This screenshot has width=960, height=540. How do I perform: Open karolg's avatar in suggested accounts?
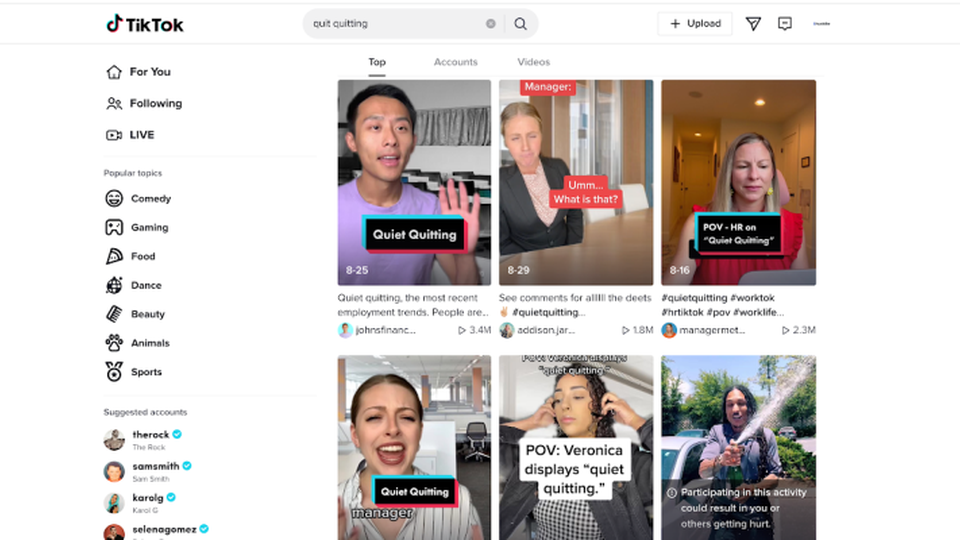click(114, 503)
